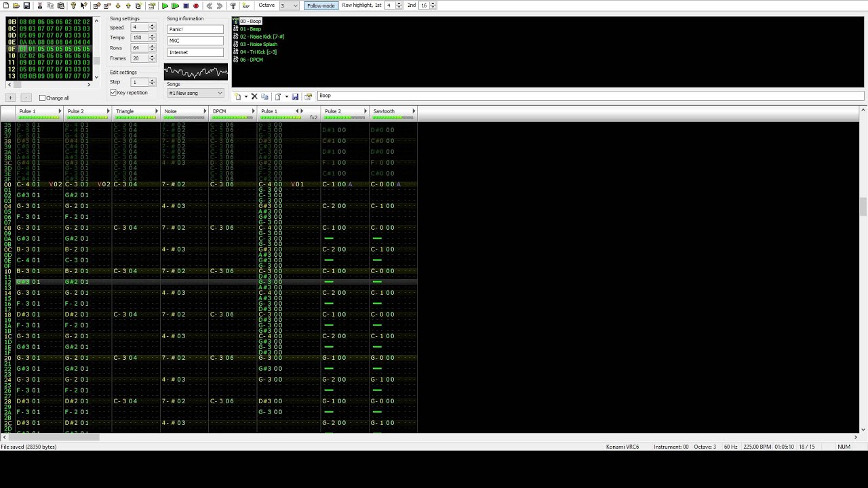Viewport: 868px width, 488px height.
Task: Click the minus button below frame editor
Action: point(26,98)
